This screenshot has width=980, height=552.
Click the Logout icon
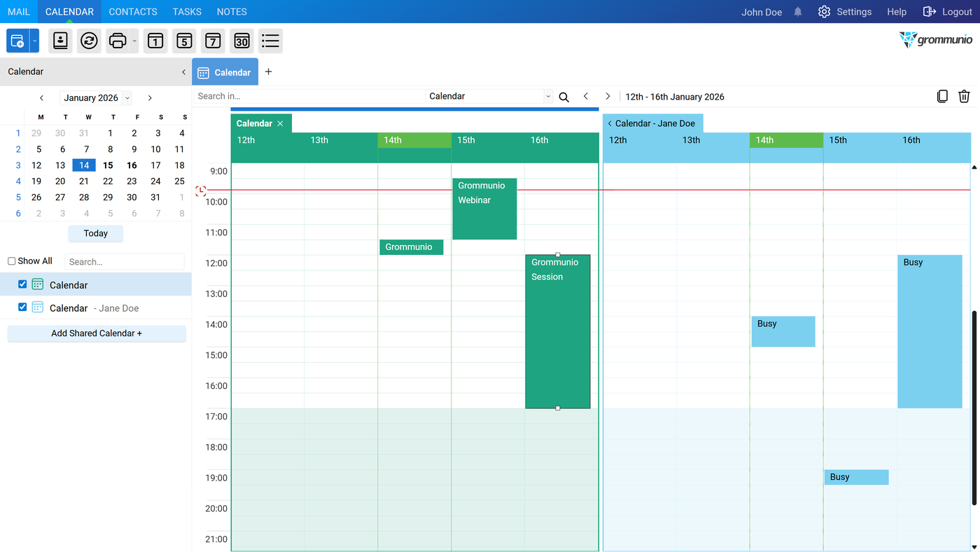point(930,12)
